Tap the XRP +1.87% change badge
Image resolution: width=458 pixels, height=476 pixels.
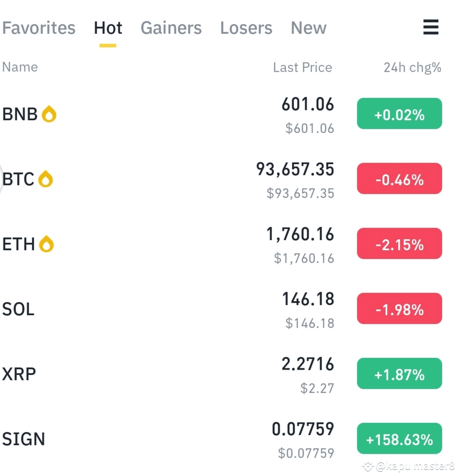400,373
